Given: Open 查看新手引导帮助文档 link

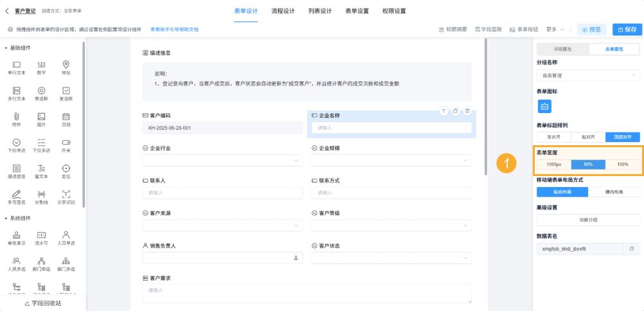Looking at the screenshot, I should (x=174, y=30).
